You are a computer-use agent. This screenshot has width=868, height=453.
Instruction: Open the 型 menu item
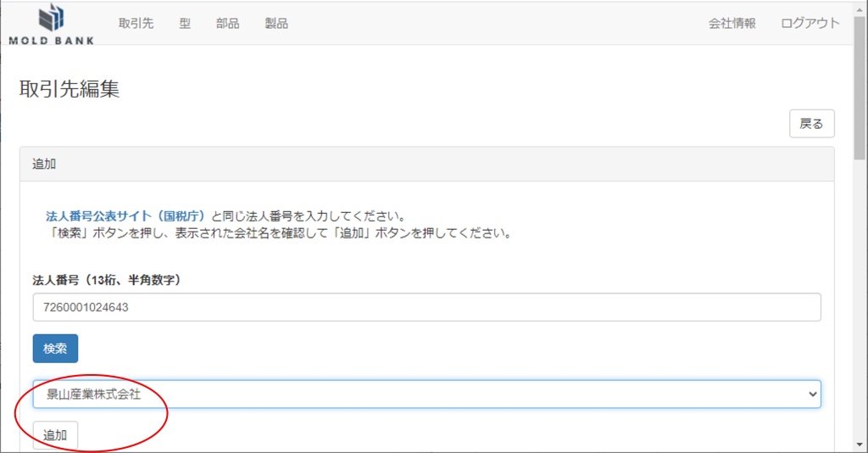coord(185,24)
